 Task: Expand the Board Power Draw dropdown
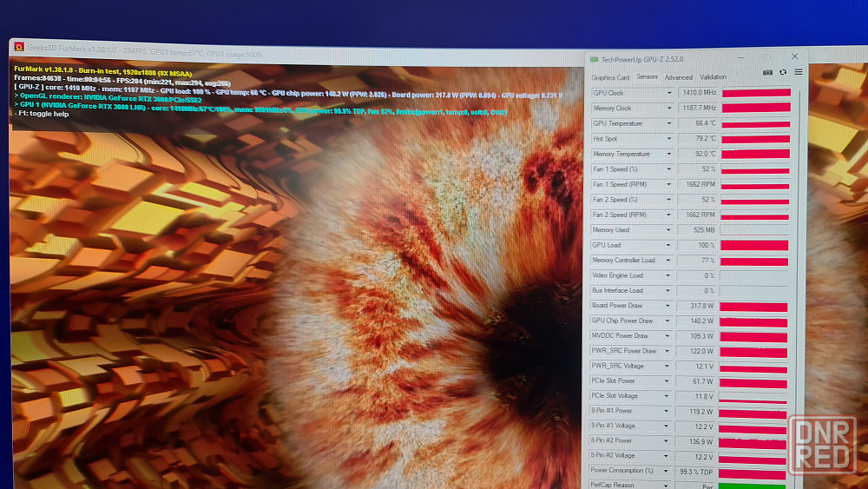(x=668, y=306)
